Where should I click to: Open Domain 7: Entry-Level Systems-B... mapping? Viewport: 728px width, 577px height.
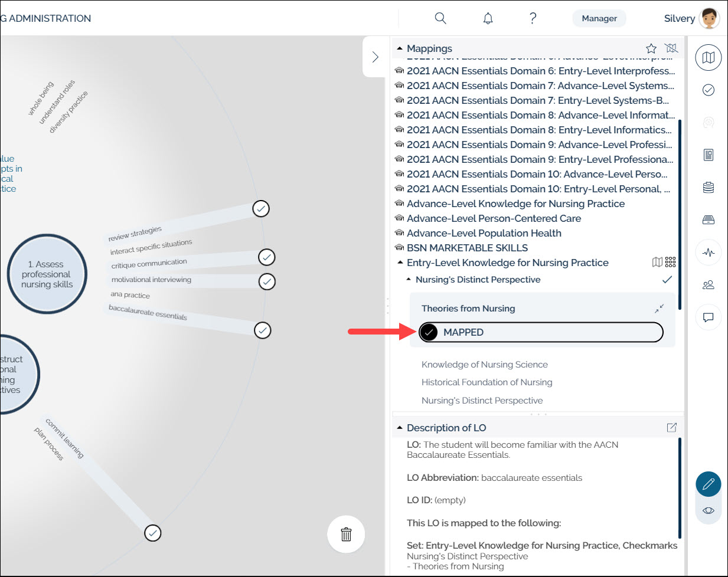click(537, 100)
